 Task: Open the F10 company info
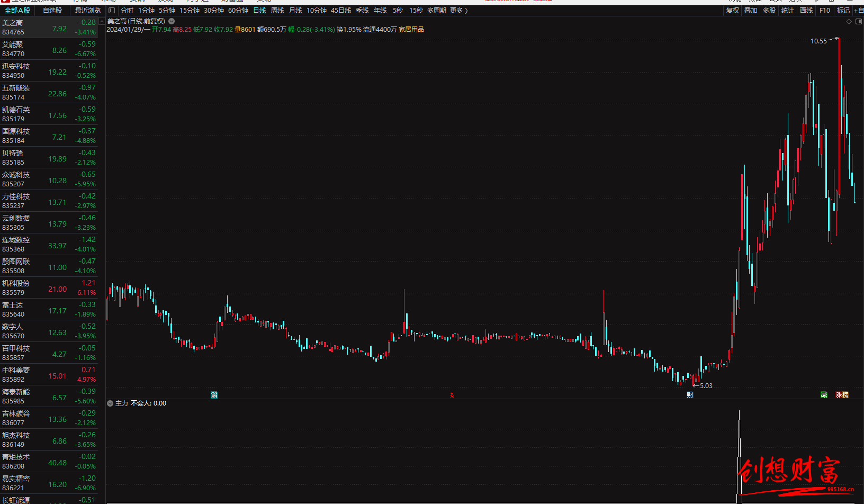(x=825, y=10)
